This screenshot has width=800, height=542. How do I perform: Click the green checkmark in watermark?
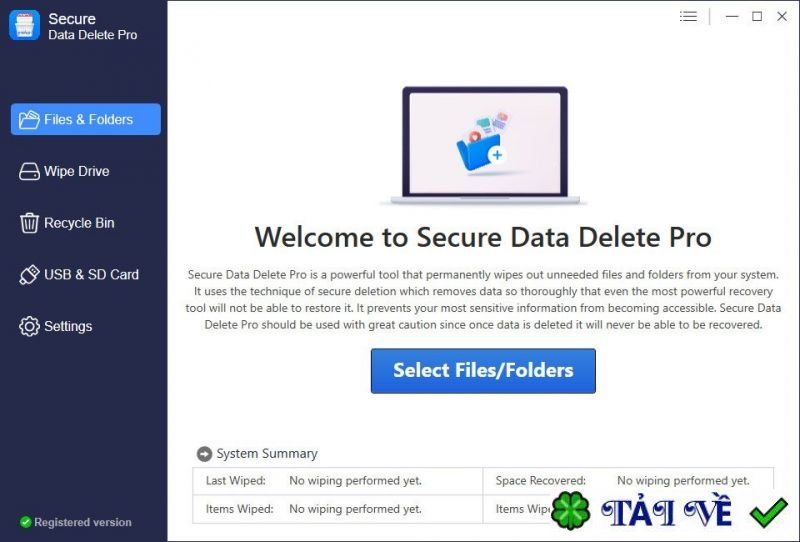(x=769, y=512)
